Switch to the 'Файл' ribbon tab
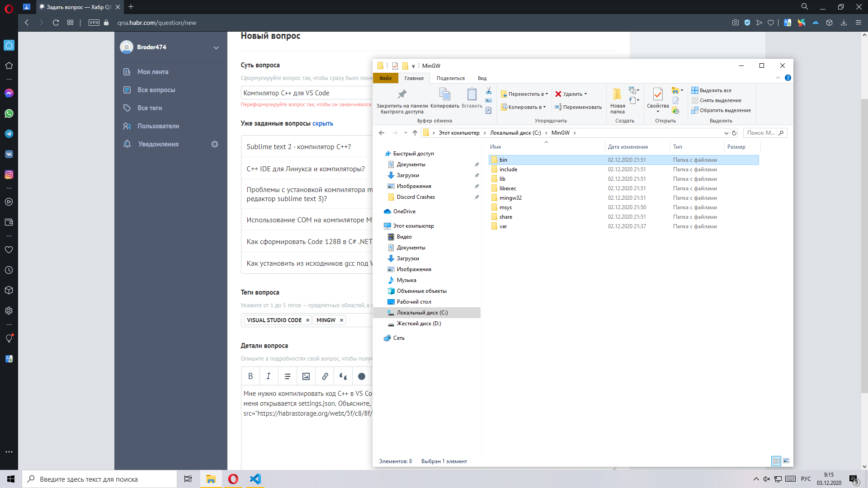 pyautogui.click(x=386, y=78)
